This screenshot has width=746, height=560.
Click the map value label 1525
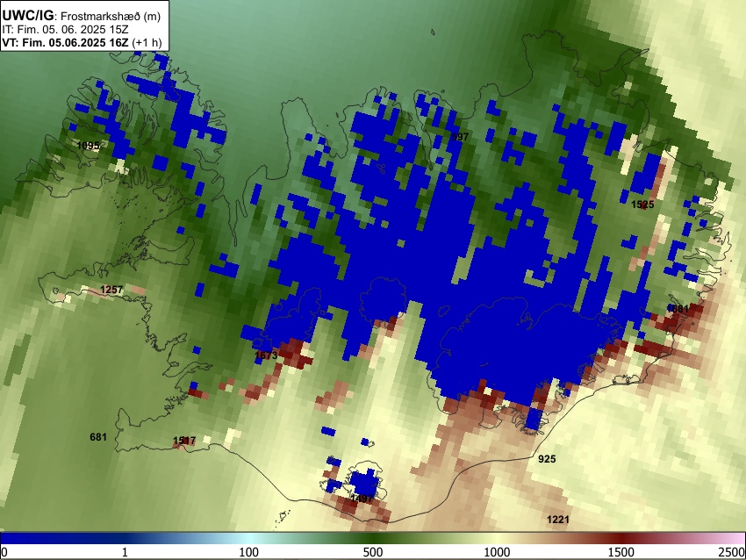click(x=642, y=205)
